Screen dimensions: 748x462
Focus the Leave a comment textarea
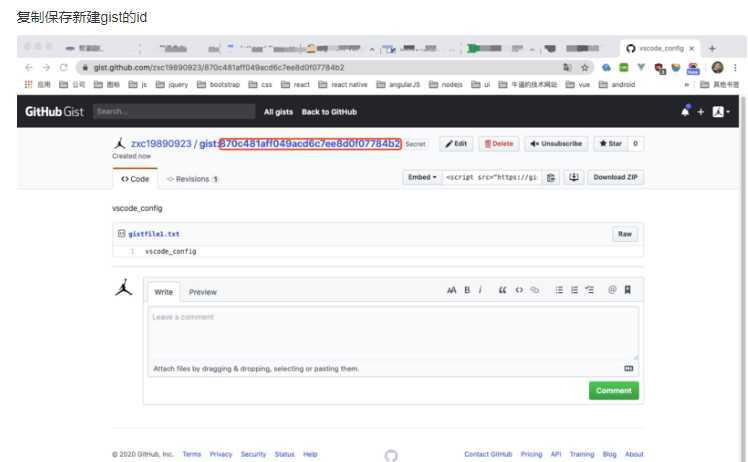393,333
